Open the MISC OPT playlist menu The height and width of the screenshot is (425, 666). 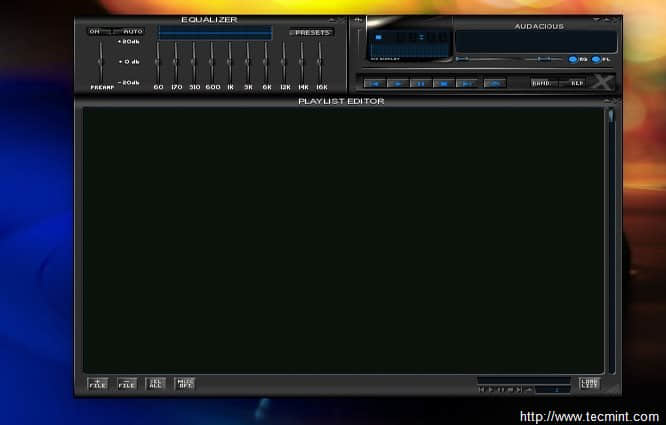(184, 384)
